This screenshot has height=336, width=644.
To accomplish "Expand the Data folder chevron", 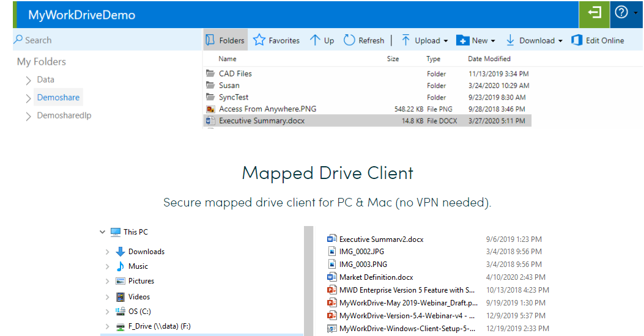I will pyautogui.click(x=29, y=80).
